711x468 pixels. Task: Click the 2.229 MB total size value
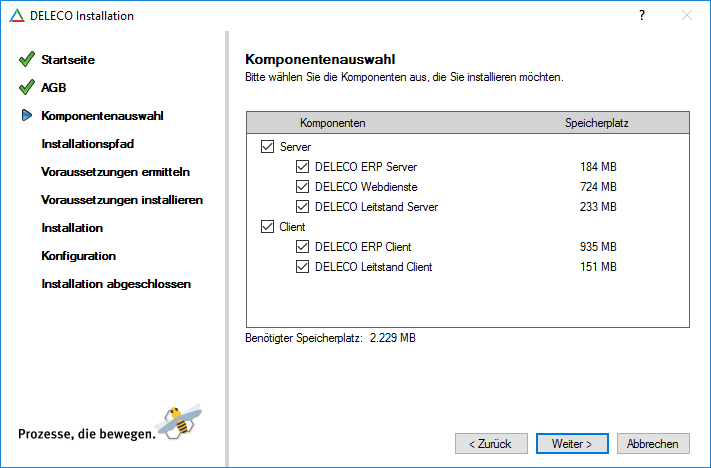tap(393, 338)
